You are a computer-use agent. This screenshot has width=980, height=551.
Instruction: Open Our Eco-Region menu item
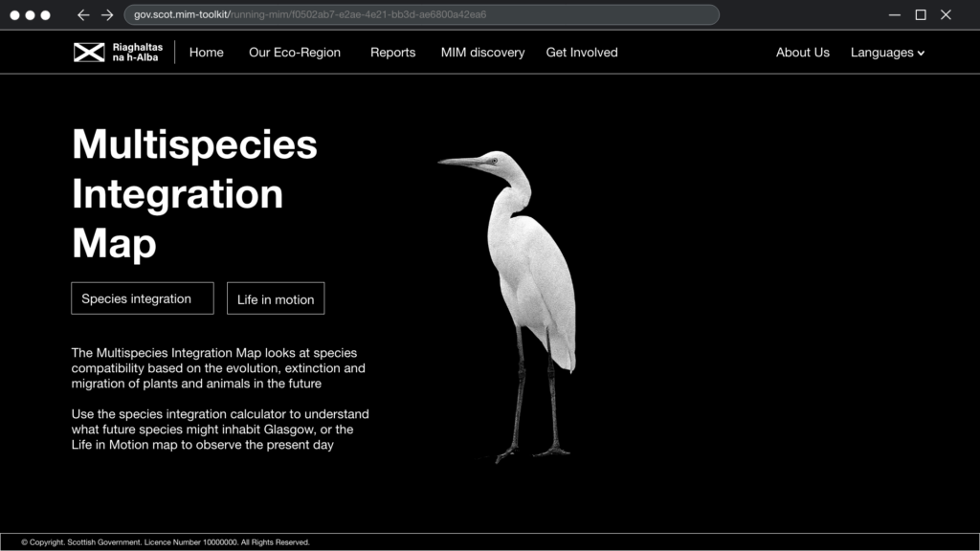pos(295,53)
